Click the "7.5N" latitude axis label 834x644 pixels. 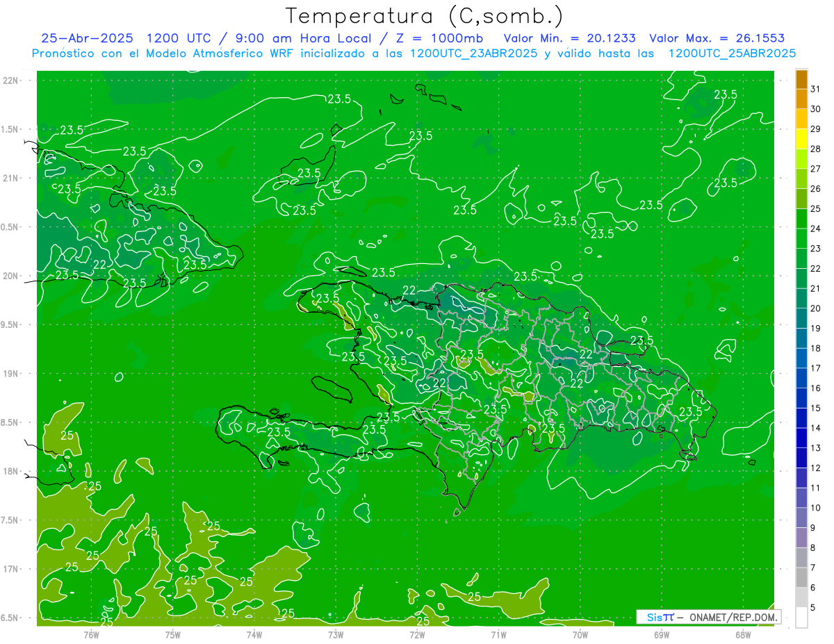point(10,520)
